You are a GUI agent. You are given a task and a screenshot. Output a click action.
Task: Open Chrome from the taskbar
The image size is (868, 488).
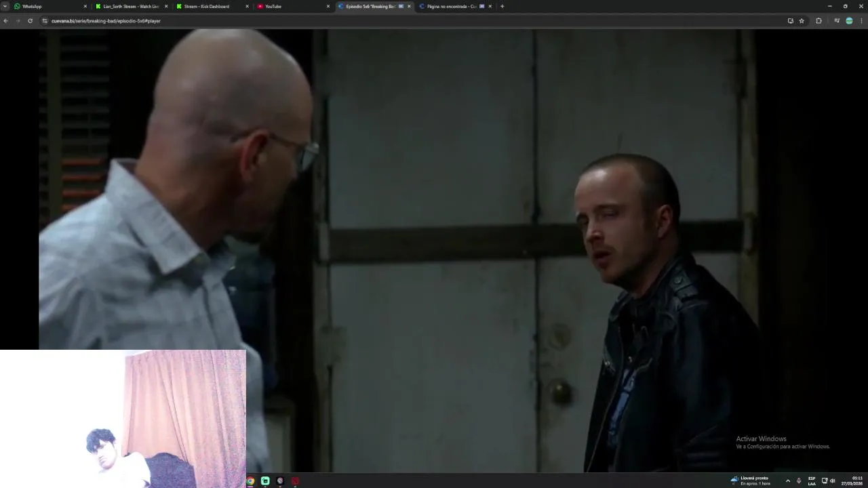point(250,481)
